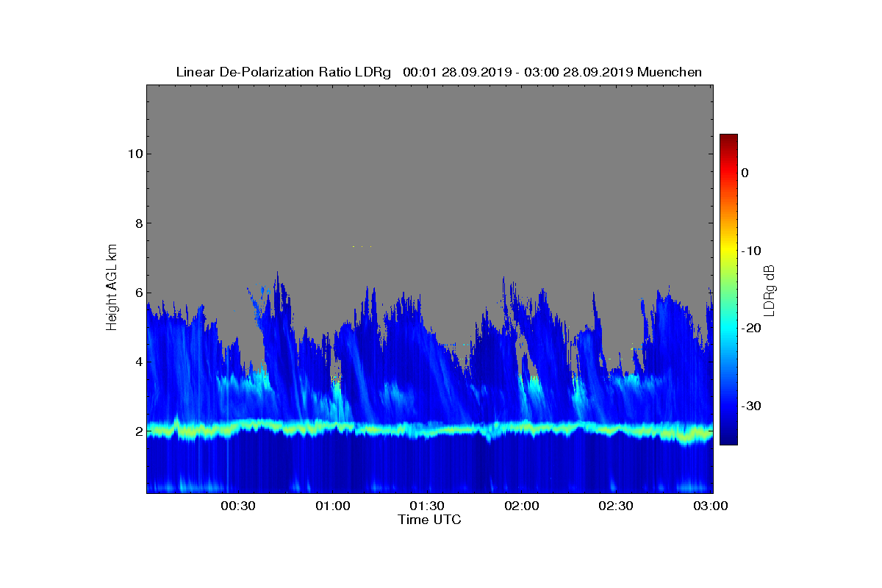Screen dimensions: 882x588
Task: Click 'Muenchen' in the plot title
Action: (x=670, y=72)
